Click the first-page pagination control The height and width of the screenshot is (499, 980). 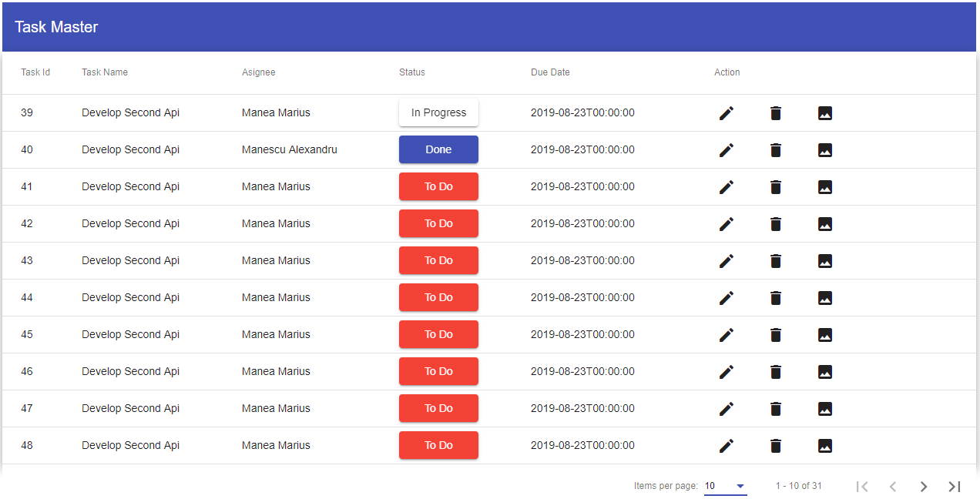click(861, 486)
